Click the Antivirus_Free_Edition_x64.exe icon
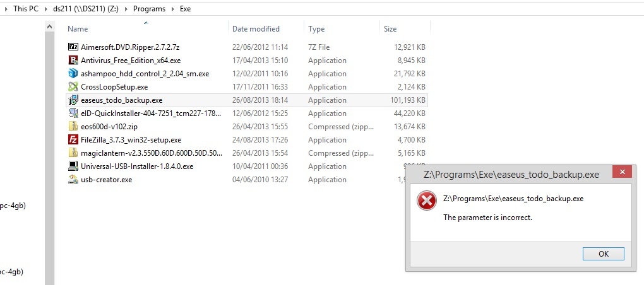The image size is (644, 285). [x=73, y=61]
